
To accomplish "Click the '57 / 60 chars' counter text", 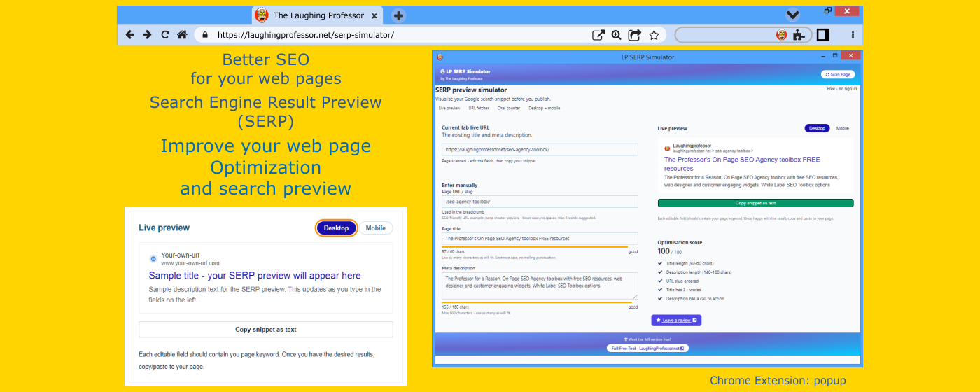I will 454,251.
